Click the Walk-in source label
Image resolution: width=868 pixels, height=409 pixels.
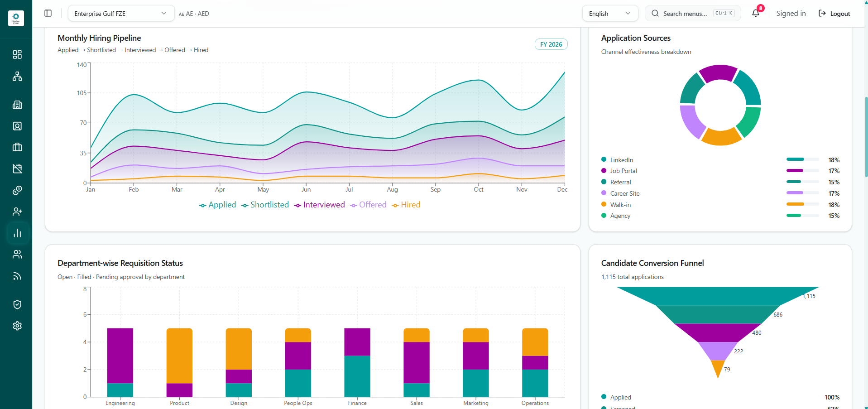point(620,205)
